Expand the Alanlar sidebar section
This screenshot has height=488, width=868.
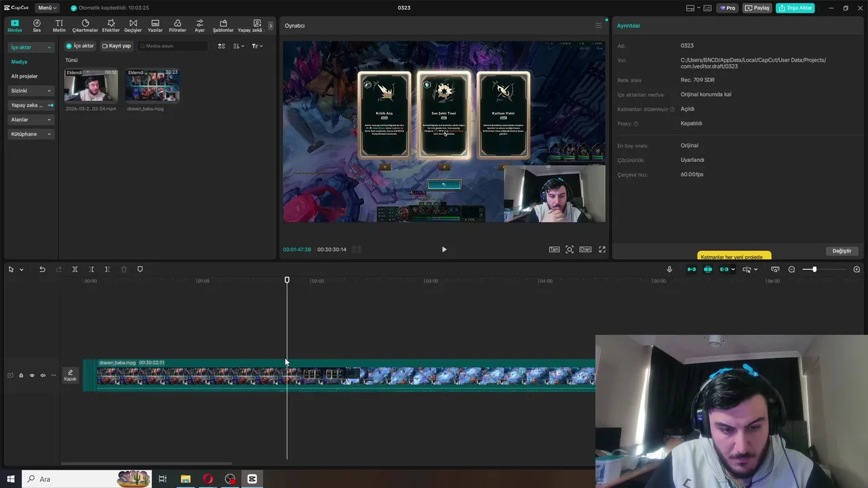coord(31,119)
